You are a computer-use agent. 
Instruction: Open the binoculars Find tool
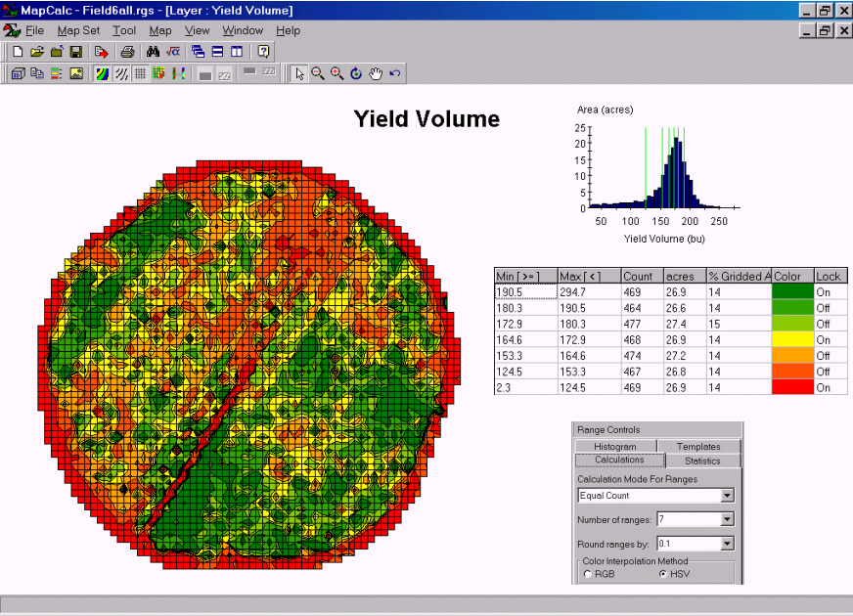tap(154, 51)
